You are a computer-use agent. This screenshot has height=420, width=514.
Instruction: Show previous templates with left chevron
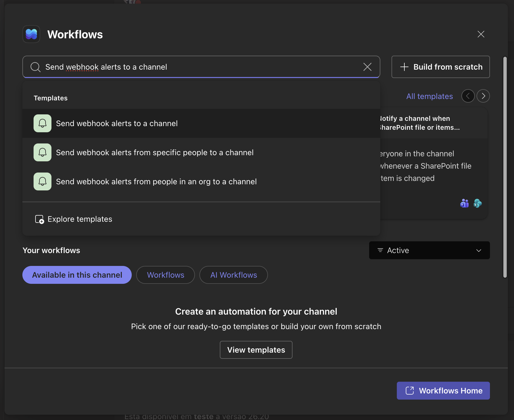click(468, 96)
